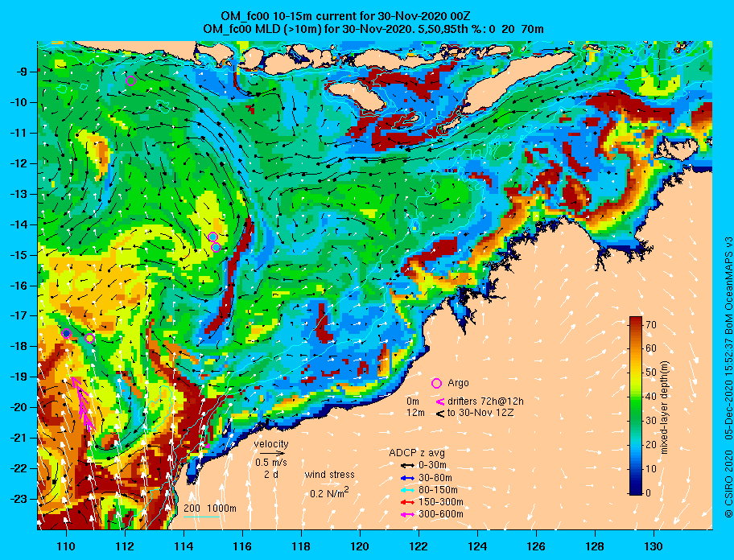
Task: Click the Argo float marker near 112E, 9S
Action: point(130,81)
